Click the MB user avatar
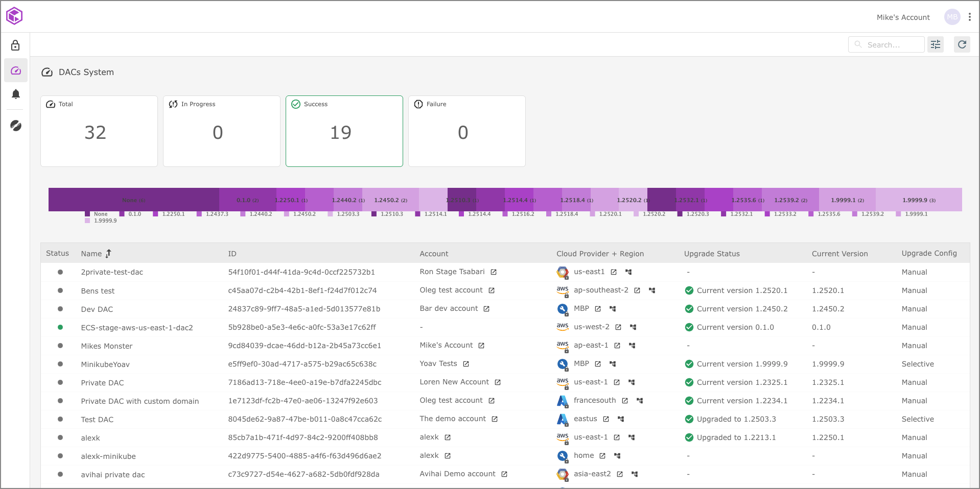This screenshot has width=980, height=489. (x=952, y=17)
